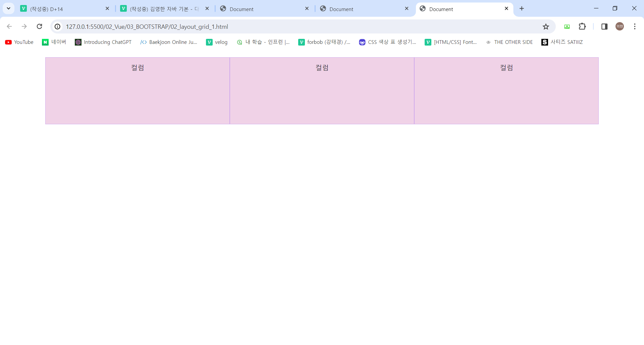Viewport: 644px width, 345px height.
Task: Open [HTML/CSS] Font bookmark
Action: point(451,42)
